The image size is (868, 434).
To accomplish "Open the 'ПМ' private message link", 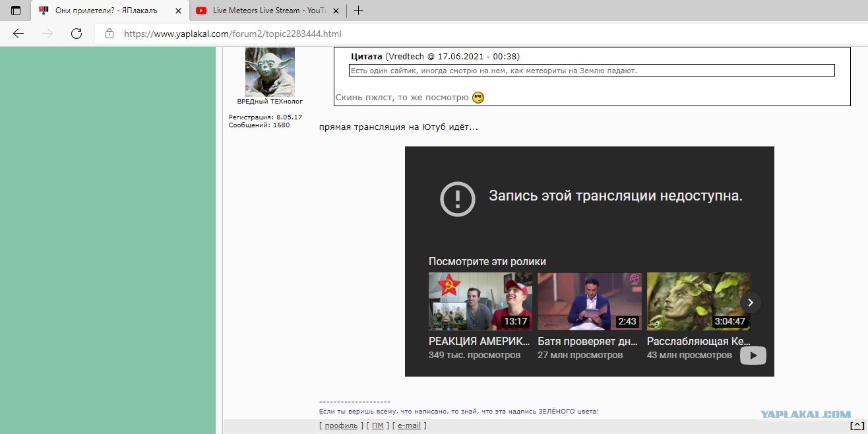I will click(377, 425).
